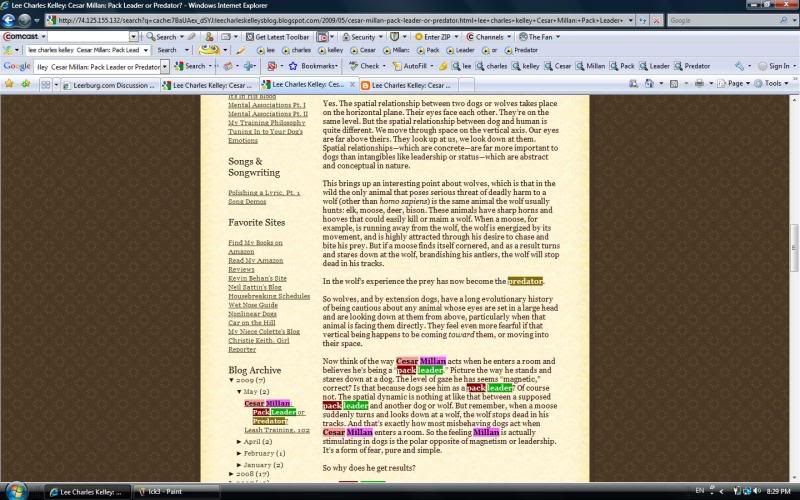The width and height of the screenshot is (800, 500).
Task: Click the 'Leader' highlight button on second toolbar
Action: (x=461, y=50)
